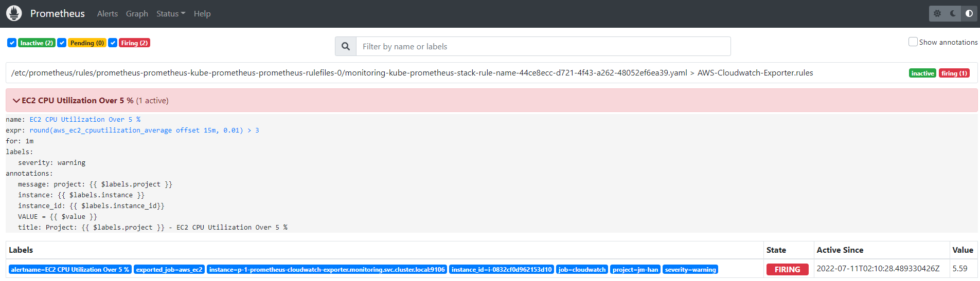Click the 'VALUE = {{ $value }}' annotation line
Screen dimensions: 980x281
point(57,216)
